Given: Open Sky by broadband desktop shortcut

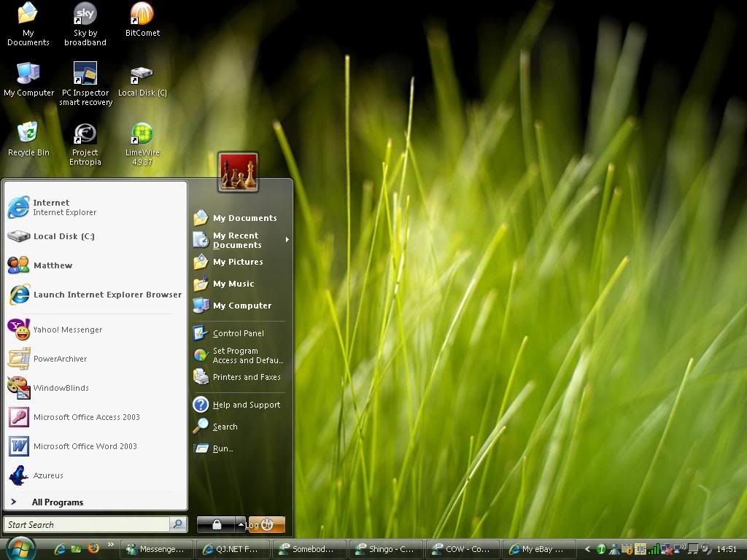Looking at the screenshot, I should point(85,24).
